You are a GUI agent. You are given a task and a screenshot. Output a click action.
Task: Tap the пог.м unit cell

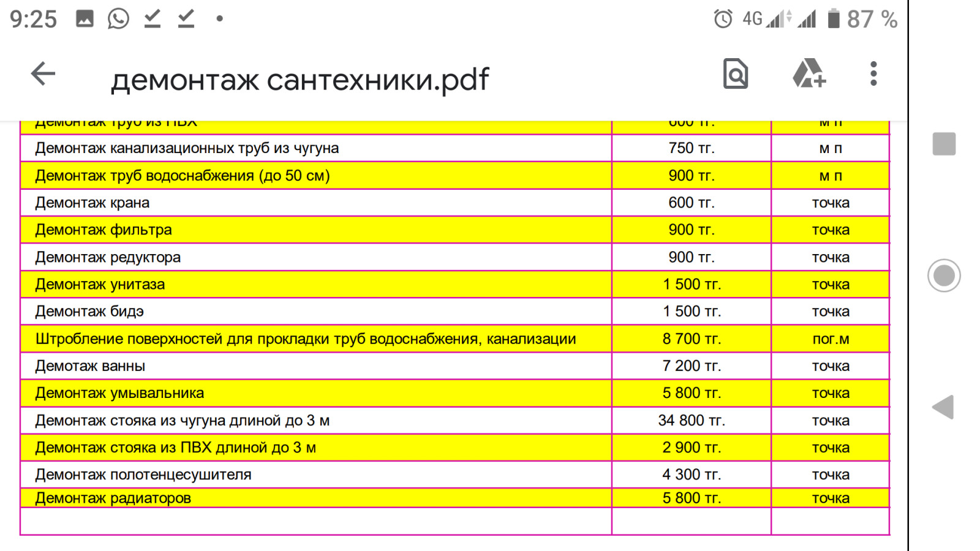pos(831,339)
